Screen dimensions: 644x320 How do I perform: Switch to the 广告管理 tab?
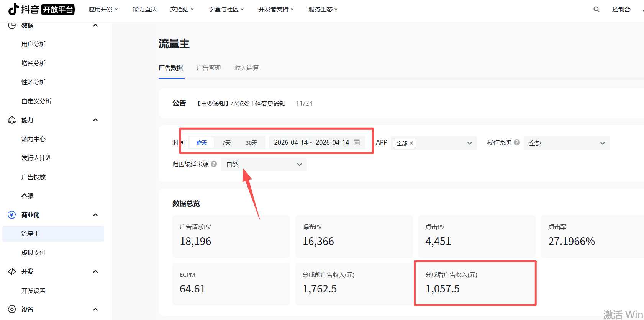pos(208,68)
